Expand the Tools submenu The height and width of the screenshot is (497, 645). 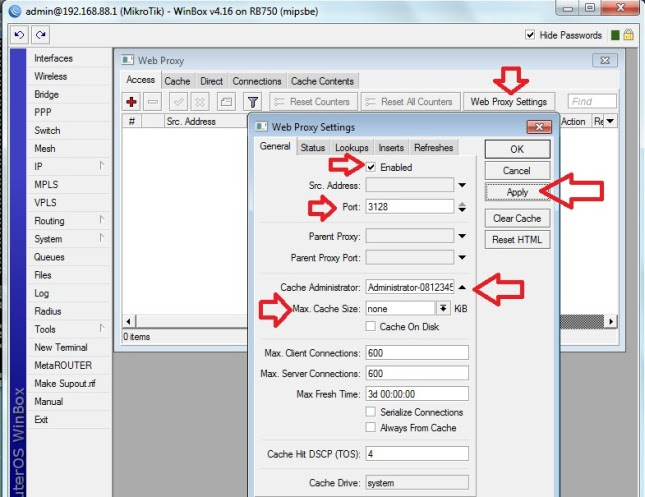(101, 328)
